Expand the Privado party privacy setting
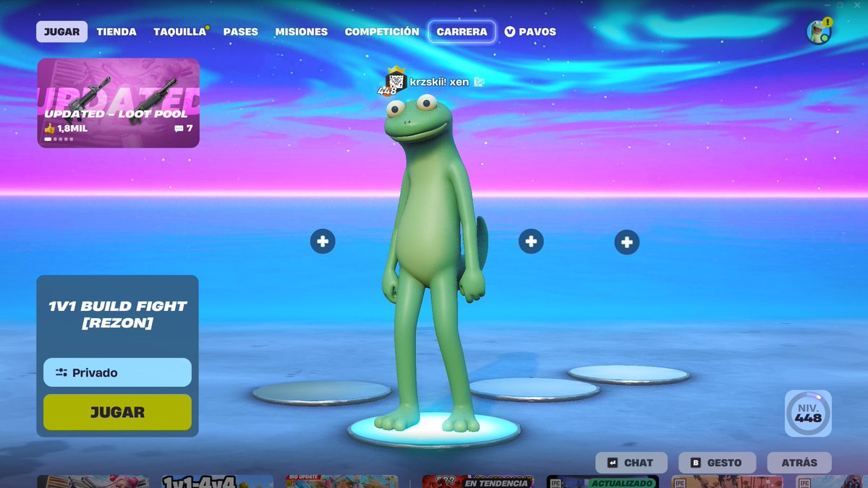 tap(117, 372)
